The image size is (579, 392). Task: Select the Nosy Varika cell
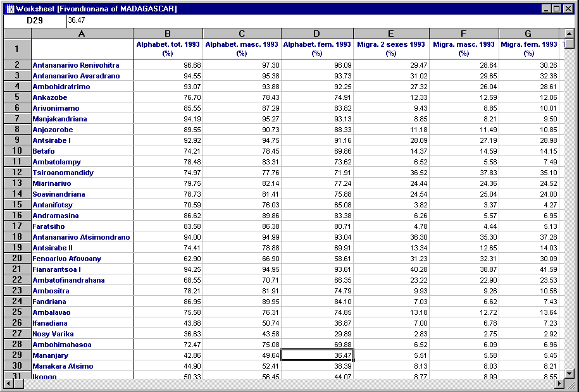(x=82, y=334)
